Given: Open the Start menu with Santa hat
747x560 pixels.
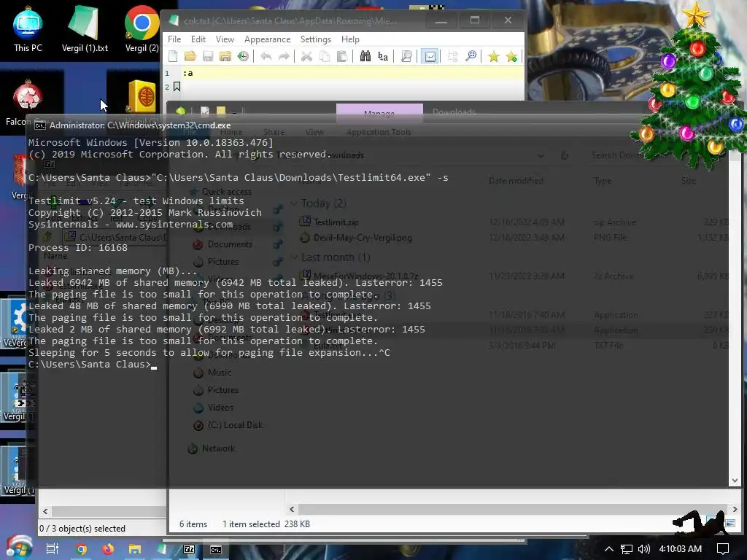Looking at the screenshot, I should tap(18, 548).
